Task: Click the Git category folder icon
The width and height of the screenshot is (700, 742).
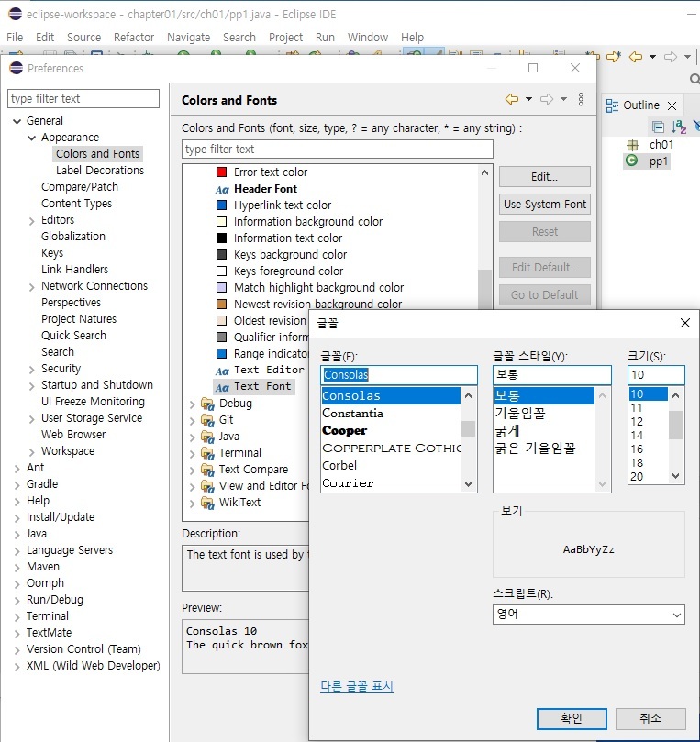Action: coord(207,420)
